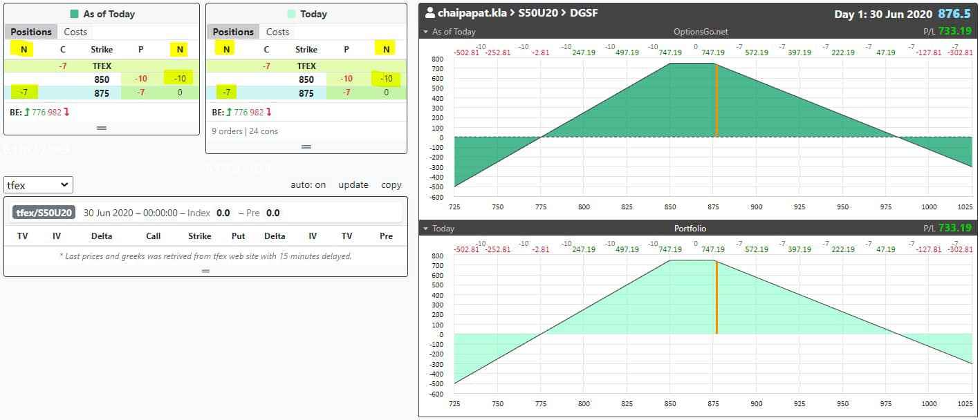Click the red down-arrow breakeven icon in Today panel
The width and height of the screenshot is (980, 420).
pos(269,112)
